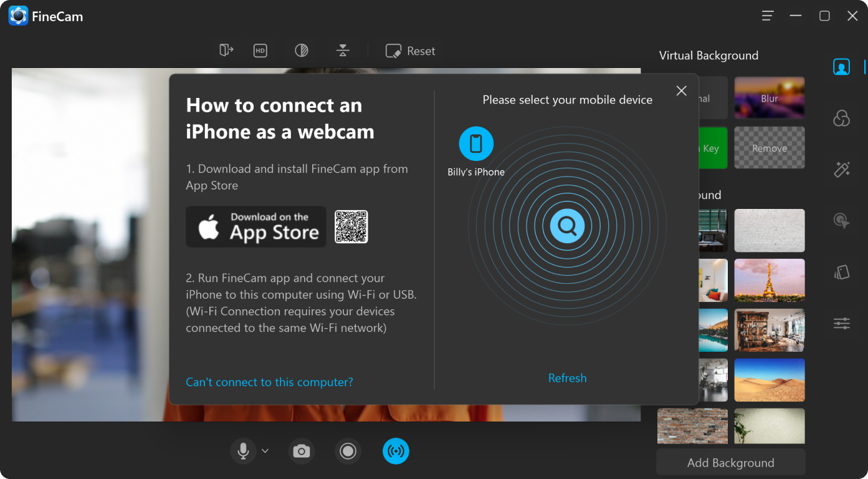This screenshot has height=479, width=868.
Task: Open the cursor-click sidebar tab
Action: point(841,220)
